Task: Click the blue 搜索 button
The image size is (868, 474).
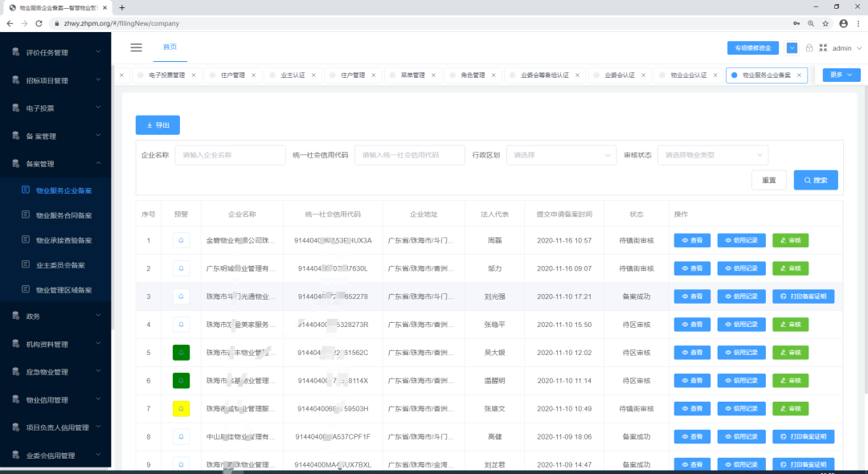Action: click(816, 180)
